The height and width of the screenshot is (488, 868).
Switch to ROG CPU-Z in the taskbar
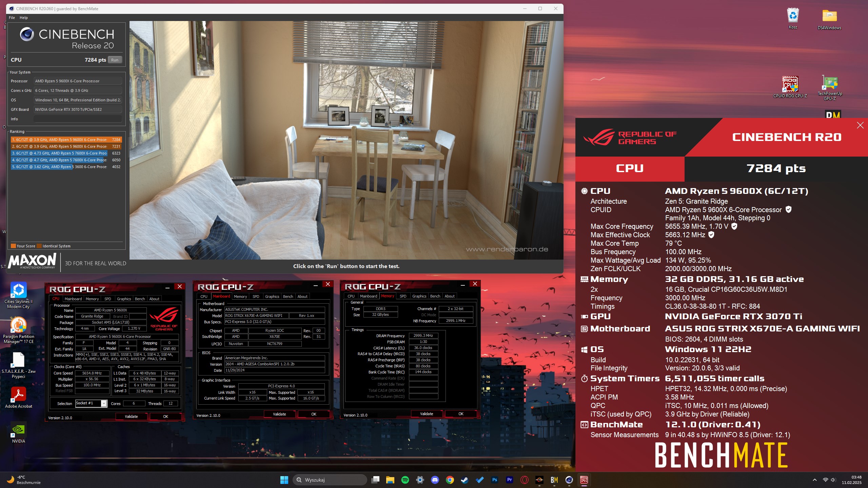[584, 480]
